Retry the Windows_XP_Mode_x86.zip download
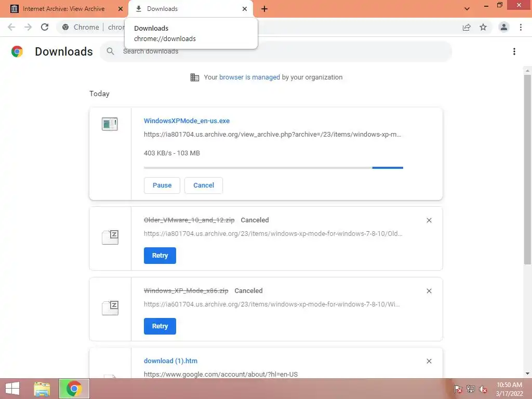This screenshot has height=399, width=532. (160, 326)
